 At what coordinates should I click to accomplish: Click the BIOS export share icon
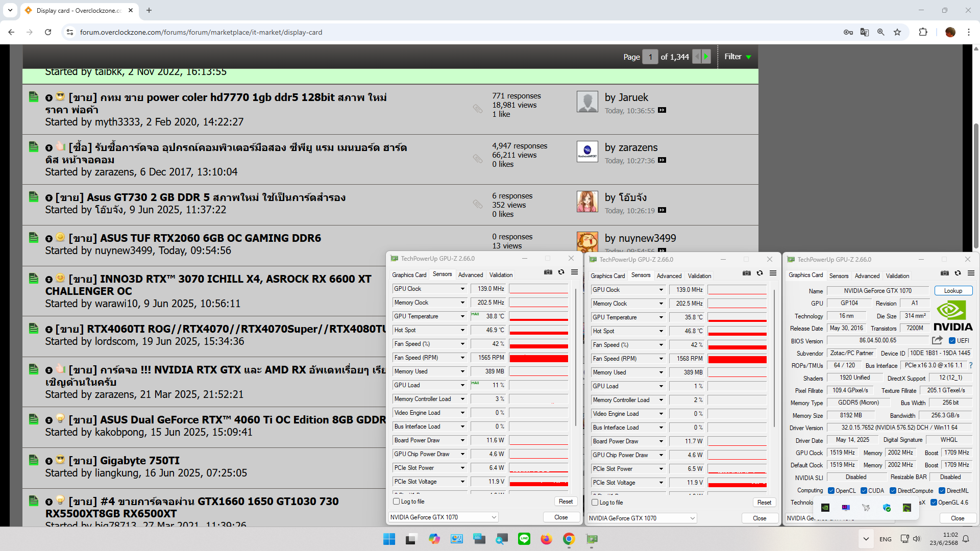(x=937, y=340)
